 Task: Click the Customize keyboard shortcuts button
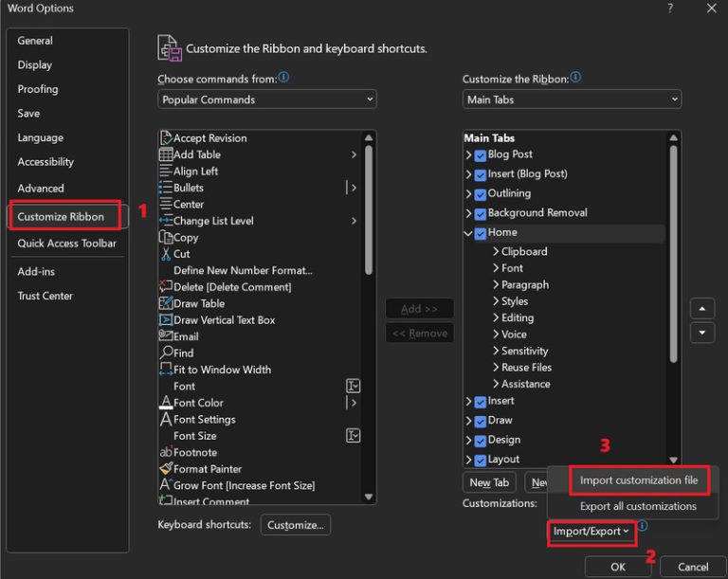(x=296, y=525)
